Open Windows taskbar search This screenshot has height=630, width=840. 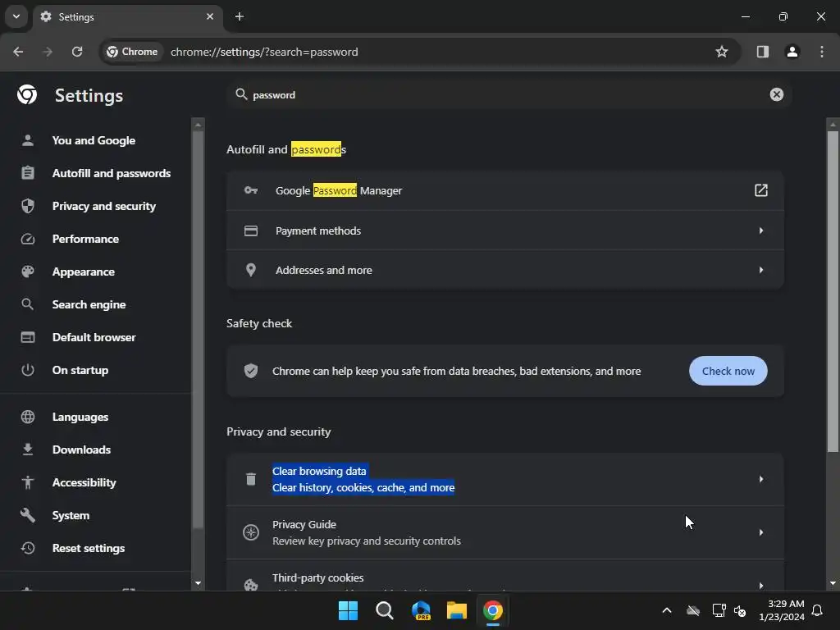point(384,610)
